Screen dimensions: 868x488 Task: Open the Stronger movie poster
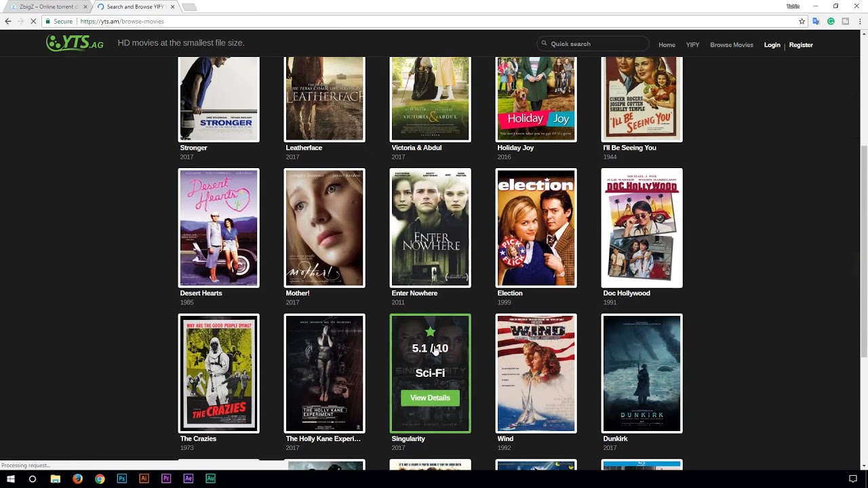point(218,99)
